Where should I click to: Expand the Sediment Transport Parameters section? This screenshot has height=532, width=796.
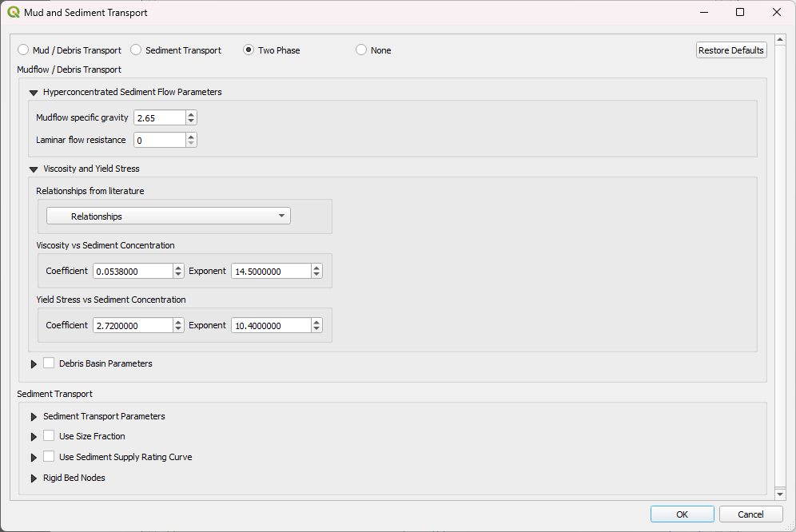(x=34, y=417)
